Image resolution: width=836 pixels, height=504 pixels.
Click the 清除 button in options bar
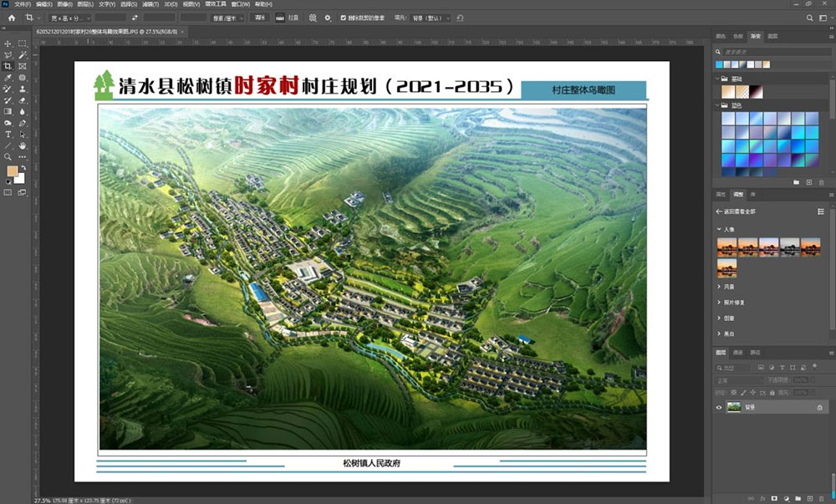point(260,18)
